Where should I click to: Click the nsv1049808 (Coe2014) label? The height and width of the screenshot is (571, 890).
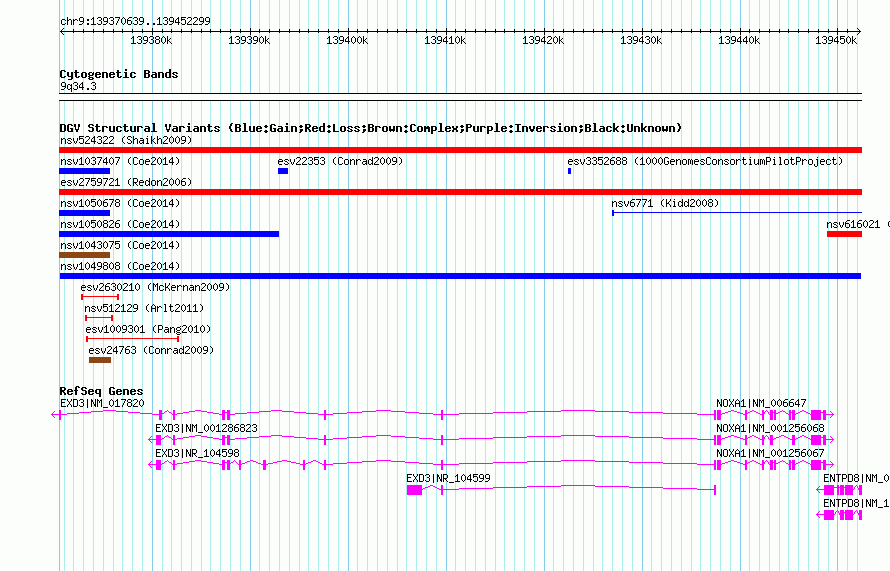pos(120,266)
